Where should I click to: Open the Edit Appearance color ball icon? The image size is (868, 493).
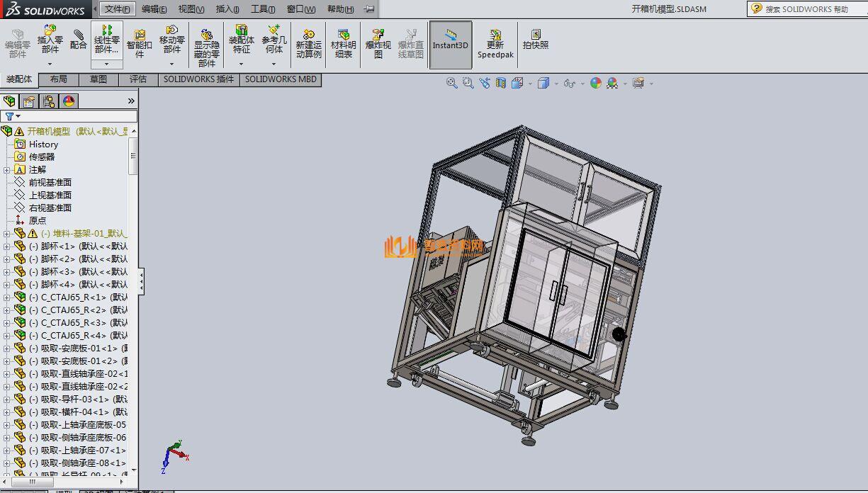tap(596, 83)
